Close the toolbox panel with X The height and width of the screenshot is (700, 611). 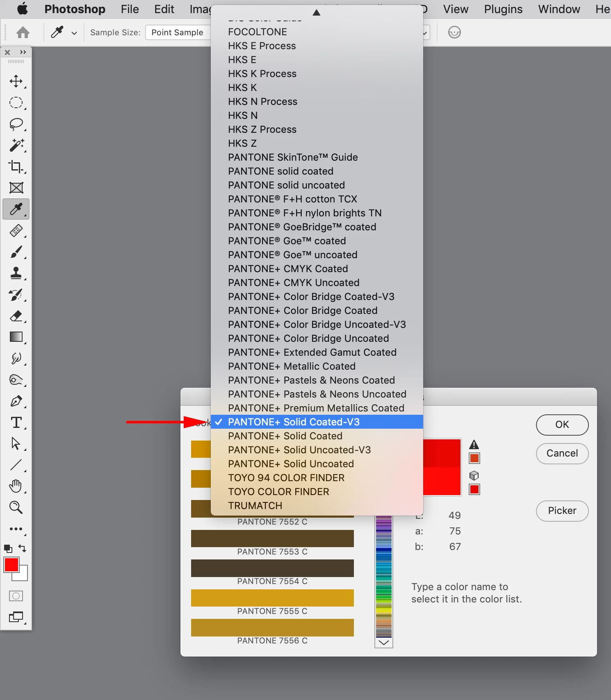pos(7,52)
